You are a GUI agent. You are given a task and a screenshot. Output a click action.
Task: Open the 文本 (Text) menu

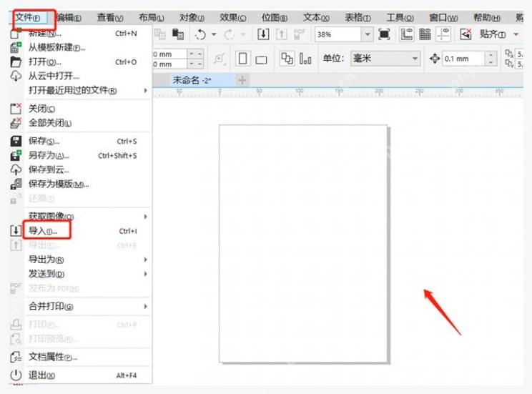(x=316, y=18)
